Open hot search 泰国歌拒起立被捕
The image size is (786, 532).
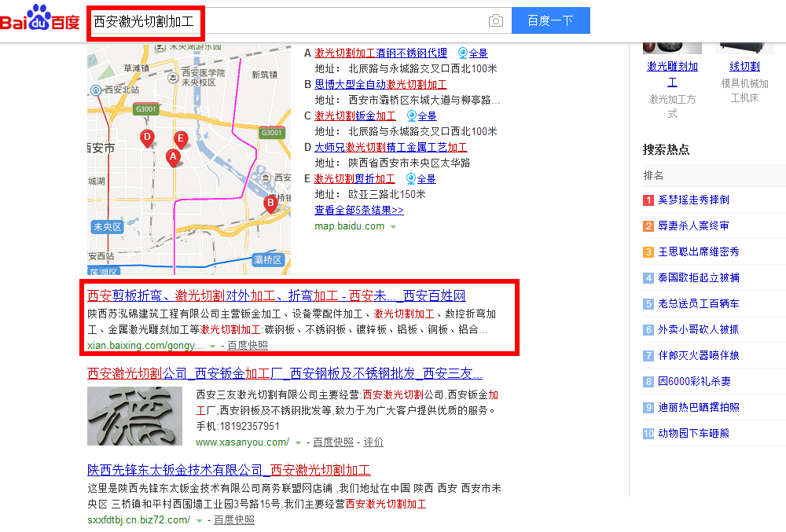[x=699, y=278]
